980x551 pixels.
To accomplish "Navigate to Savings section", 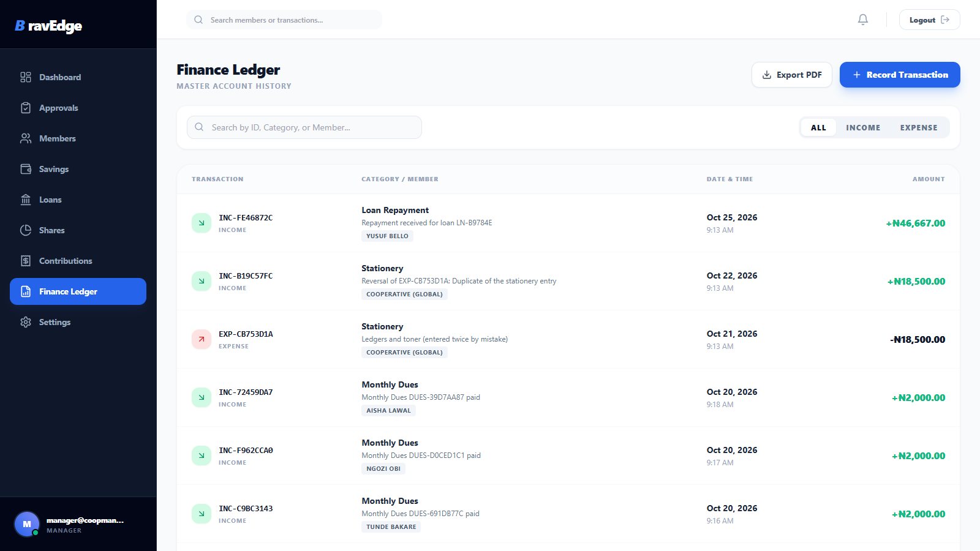I will [78, 169].
